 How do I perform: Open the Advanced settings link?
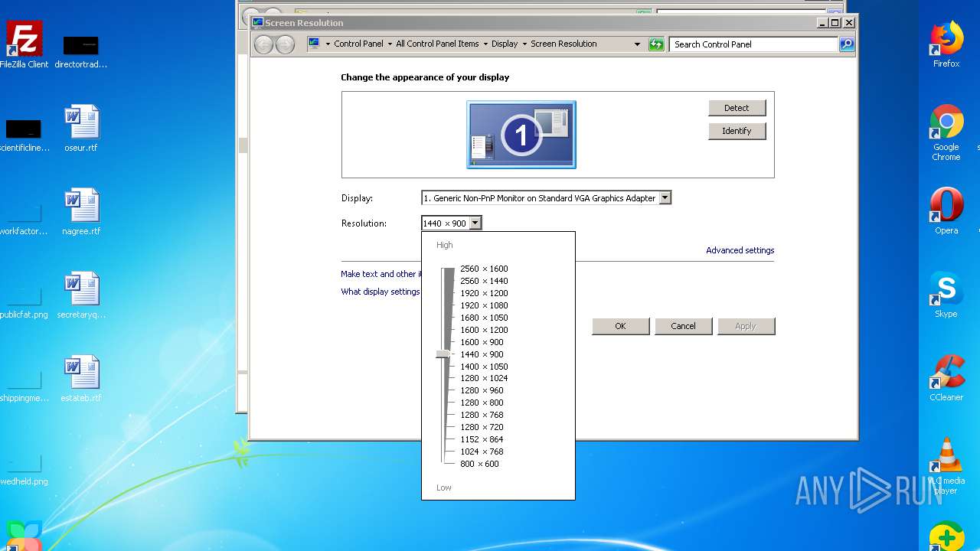pos(740,250)
